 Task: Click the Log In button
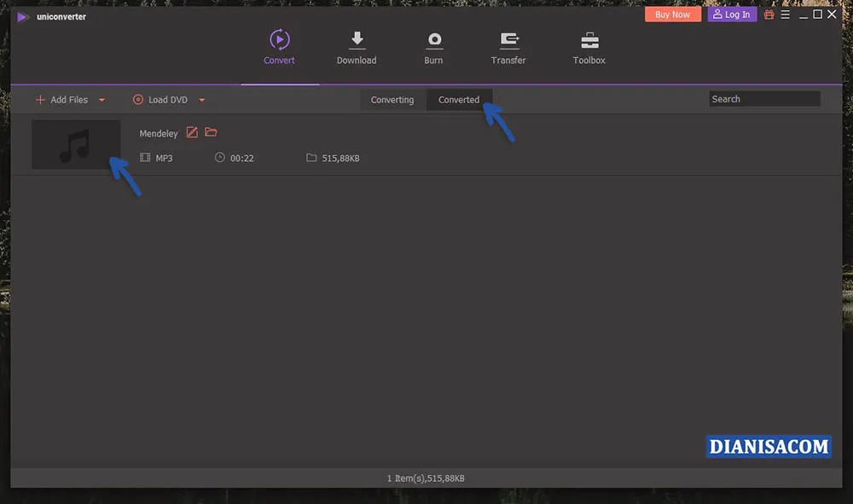tap(731, 14)
